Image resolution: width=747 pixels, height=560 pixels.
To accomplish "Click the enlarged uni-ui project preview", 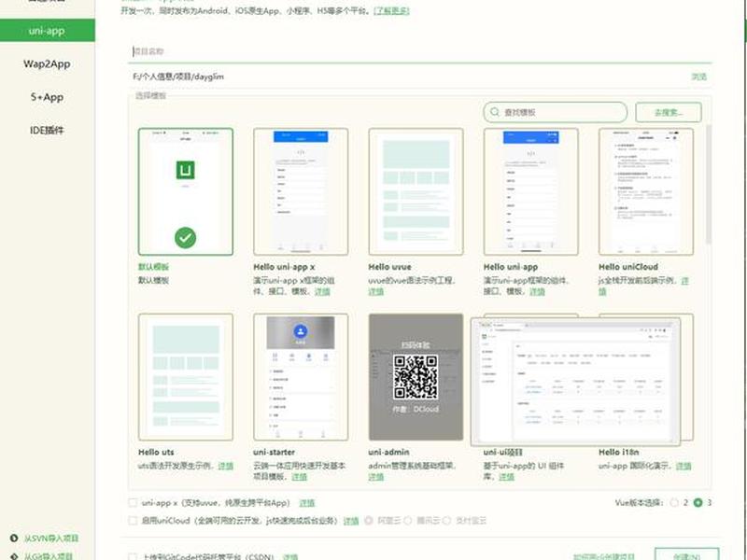I will (575, 382).
